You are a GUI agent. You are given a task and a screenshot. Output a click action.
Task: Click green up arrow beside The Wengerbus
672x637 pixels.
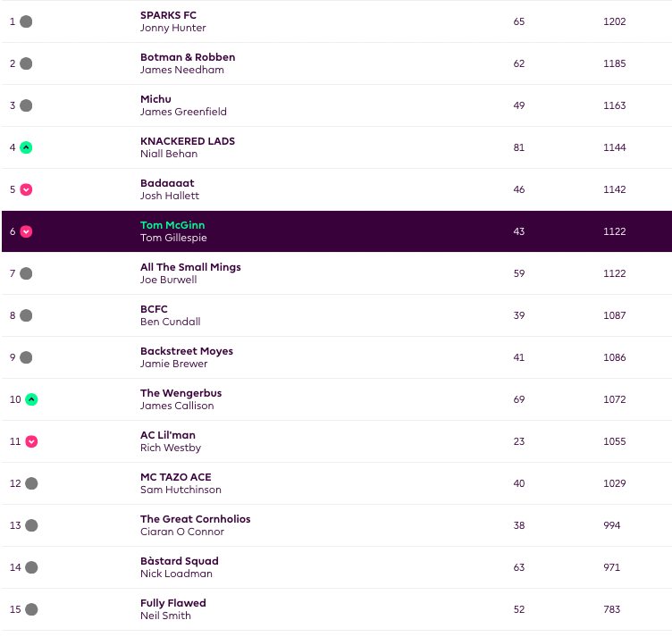tap(31, 399)
